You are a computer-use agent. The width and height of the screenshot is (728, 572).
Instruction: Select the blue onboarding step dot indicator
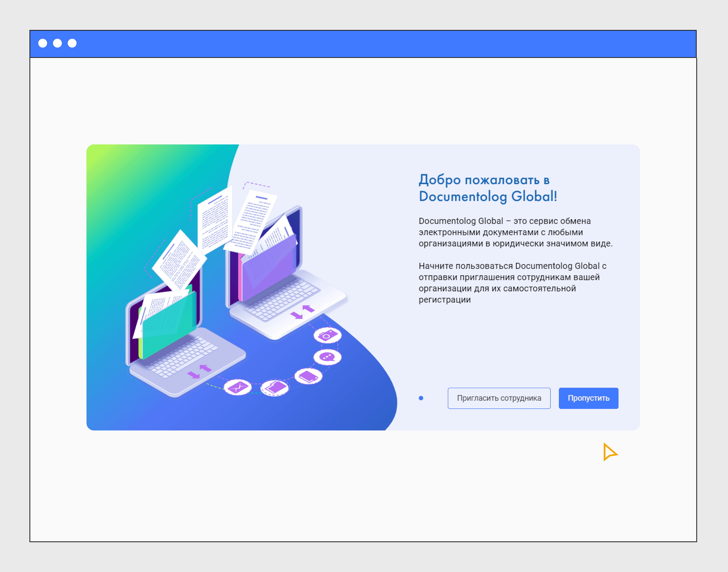tap(421, 398)
